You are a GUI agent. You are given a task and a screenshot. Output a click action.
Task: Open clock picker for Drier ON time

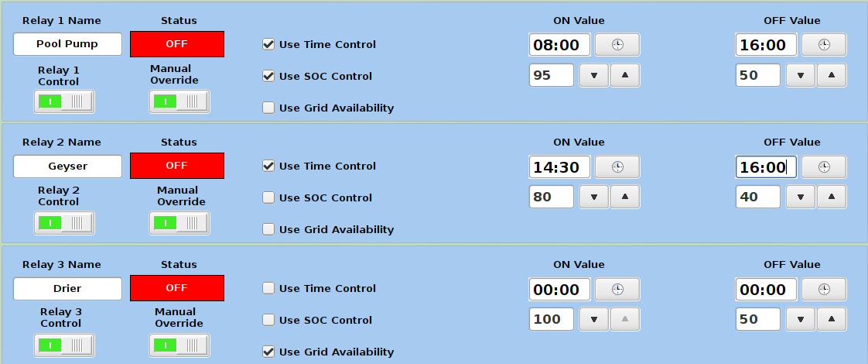[617, 289]
